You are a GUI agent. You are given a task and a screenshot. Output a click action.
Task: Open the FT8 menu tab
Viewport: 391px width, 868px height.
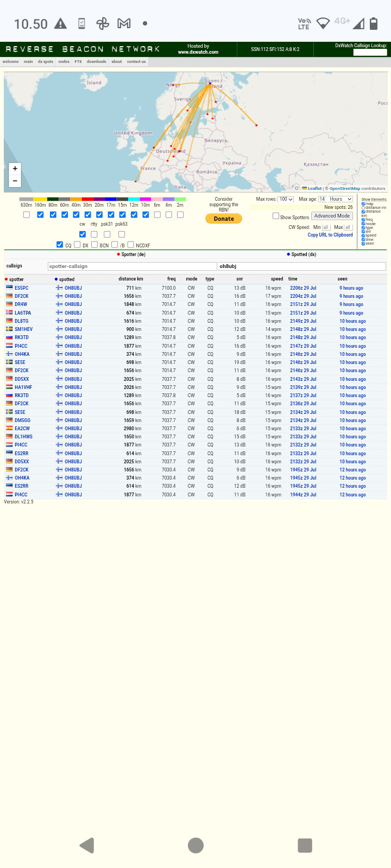pos(78,62)
